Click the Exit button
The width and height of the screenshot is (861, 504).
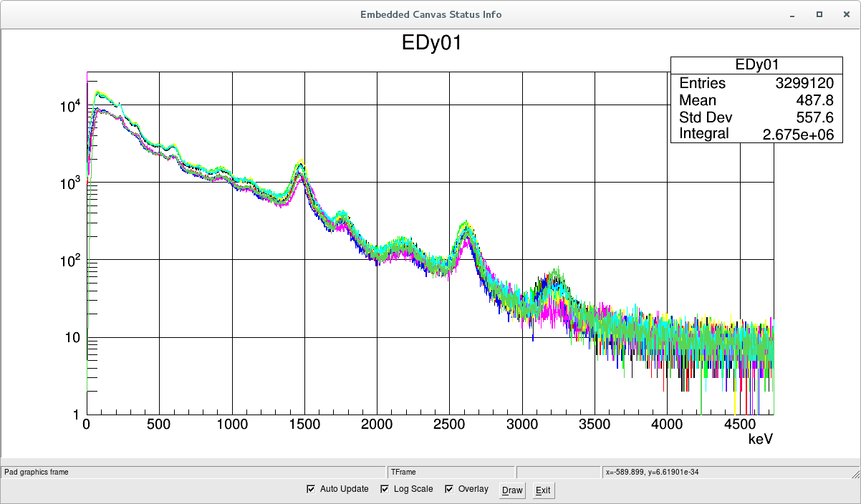pos(543,490)
